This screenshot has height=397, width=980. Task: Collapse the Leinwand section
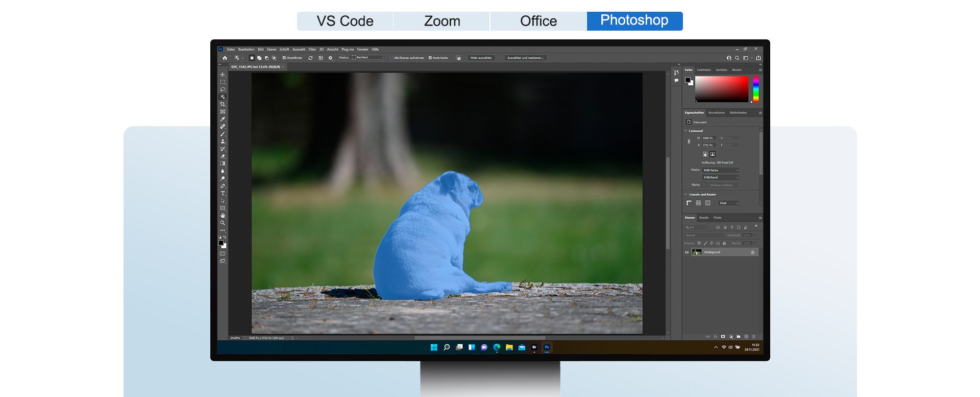point(685,131)
